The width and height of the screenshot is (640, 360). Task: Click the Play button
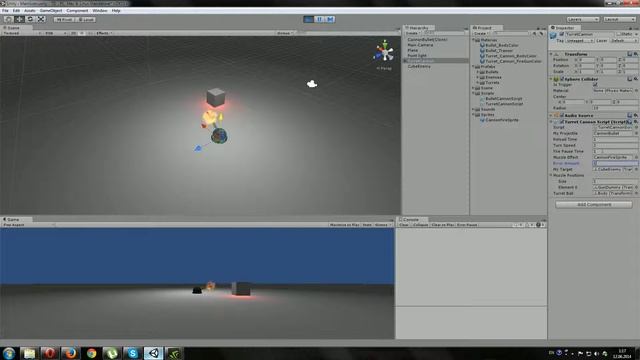coord(309,19)
